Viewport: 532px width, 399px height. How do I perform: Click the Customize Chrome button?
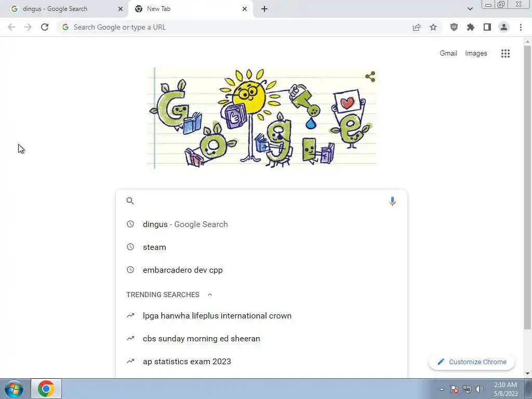[x=472, y=362]
